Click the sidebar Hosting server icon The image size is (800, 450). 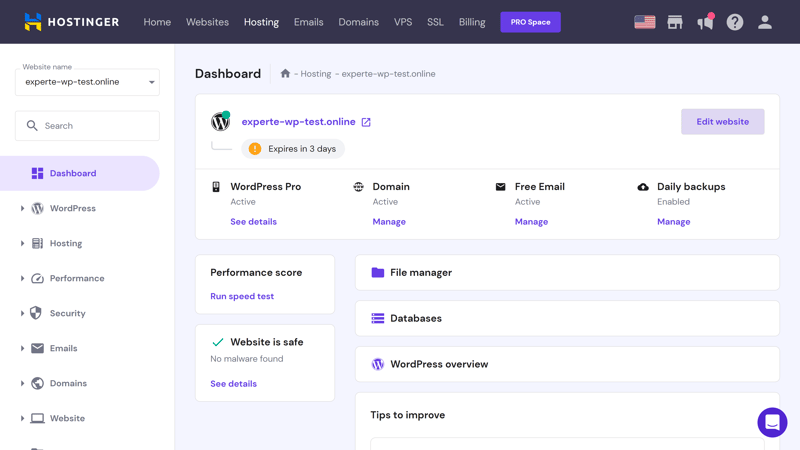click(x=37, y=243)
